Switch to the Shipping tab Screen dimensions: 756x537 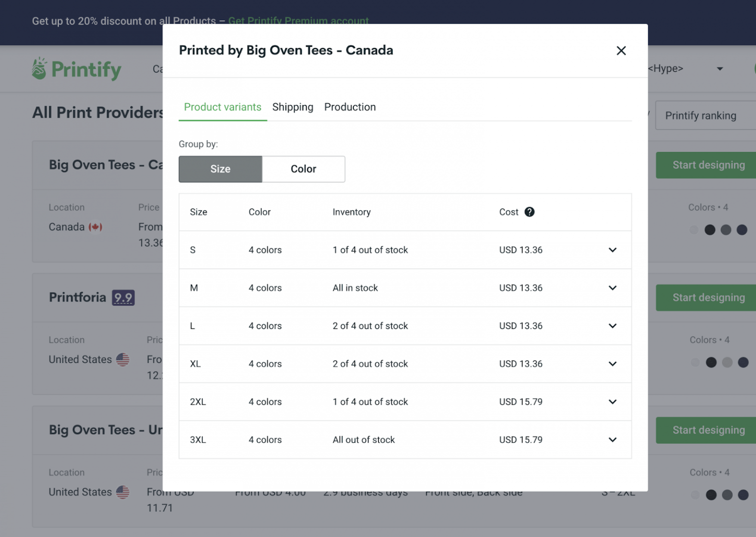tap(293, 107)
